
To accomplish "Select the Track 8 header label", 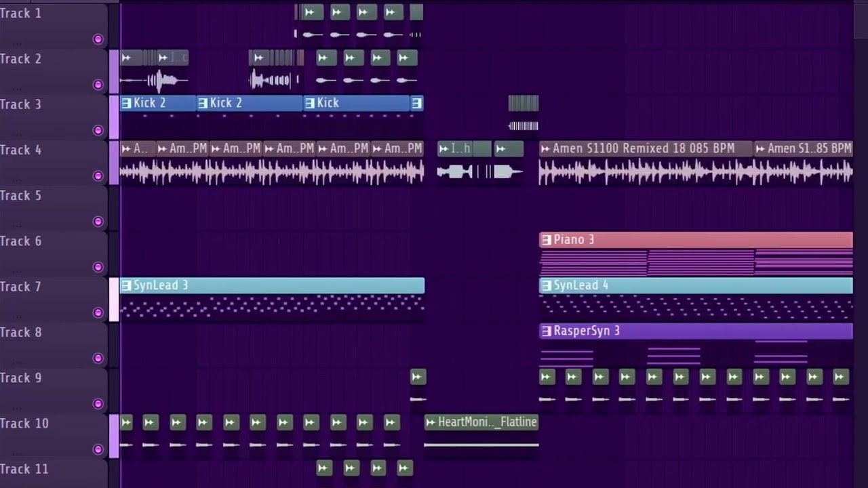I will pos(20,332).
